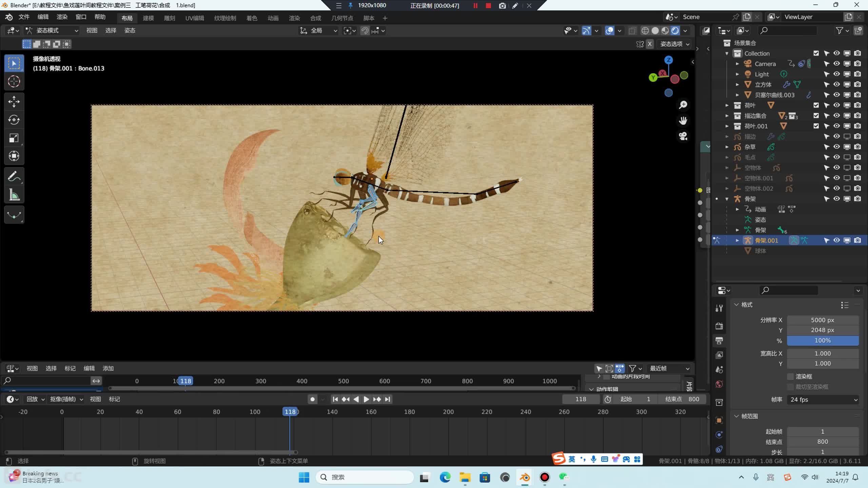Enable the 渲染框 checkbox
This screenshot has height=488, width=868.
790,377
